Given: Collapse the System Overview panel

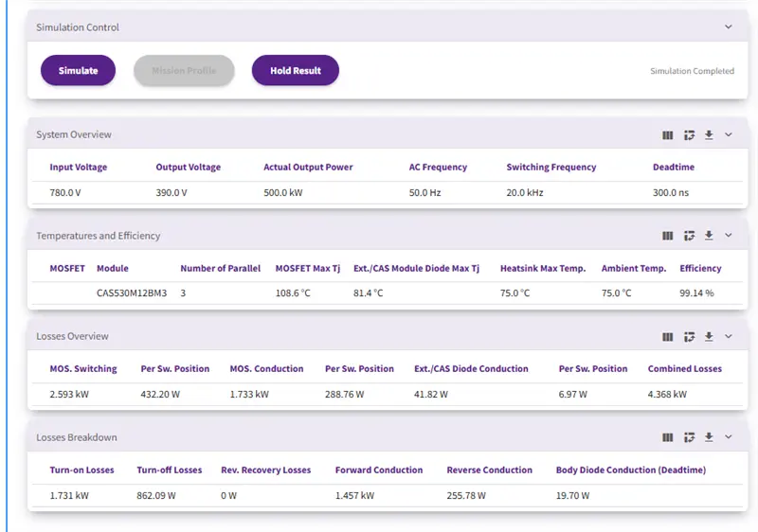Looking at the screenshot, I should click(728, 134).
